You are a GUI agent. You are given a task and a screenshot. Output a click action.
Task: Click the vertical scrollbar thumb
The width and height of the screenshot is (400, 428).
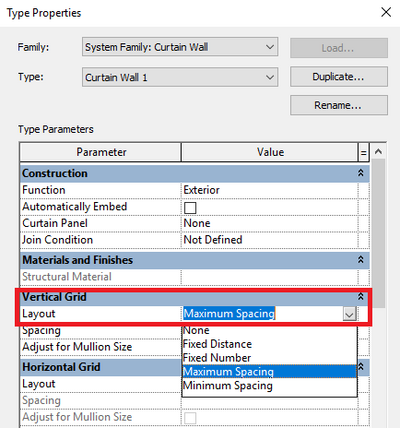click(x=378, y=233)
